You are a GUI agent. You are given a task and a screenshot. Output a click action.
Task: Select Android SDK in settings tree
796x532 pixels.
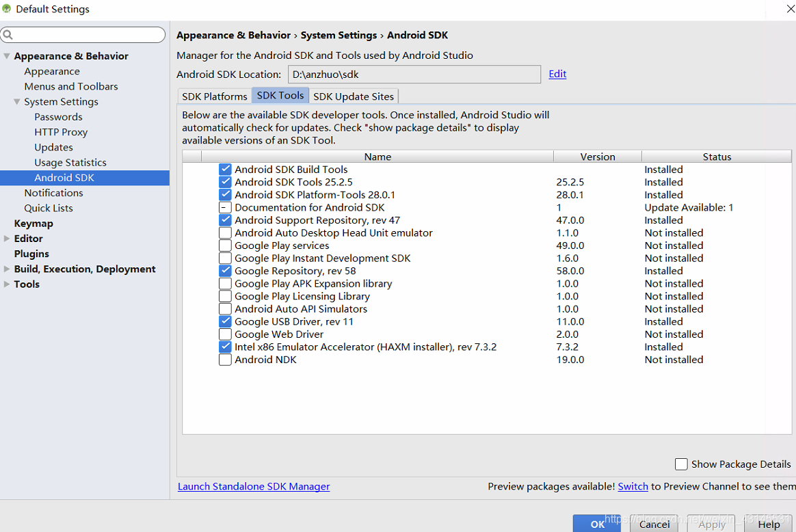(x=85, y=178)
